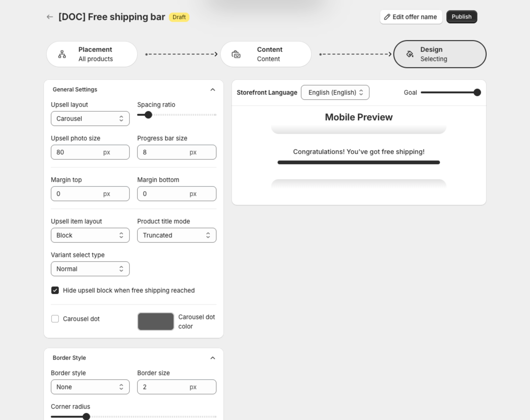The width and height of the screenshot is (530, 420).
Task: Click the Content step cart icon
Action: [236, 54]
